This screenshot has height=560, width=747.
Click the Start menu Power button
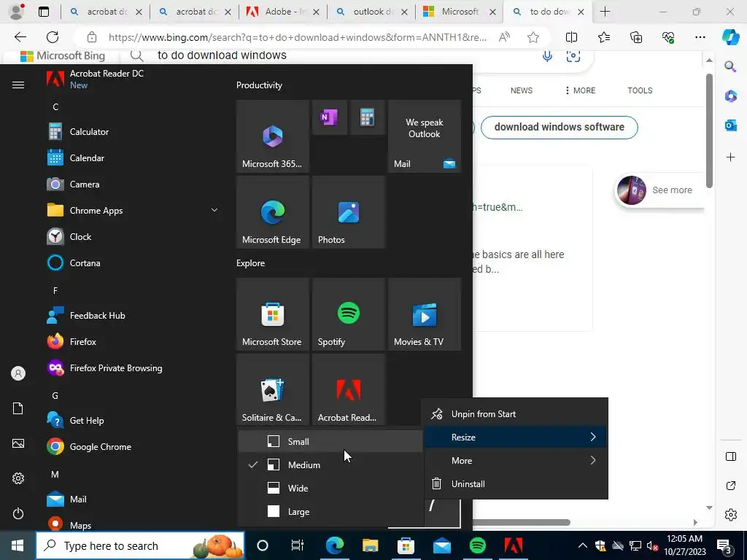pyautogui.click(x=18, y=513)
